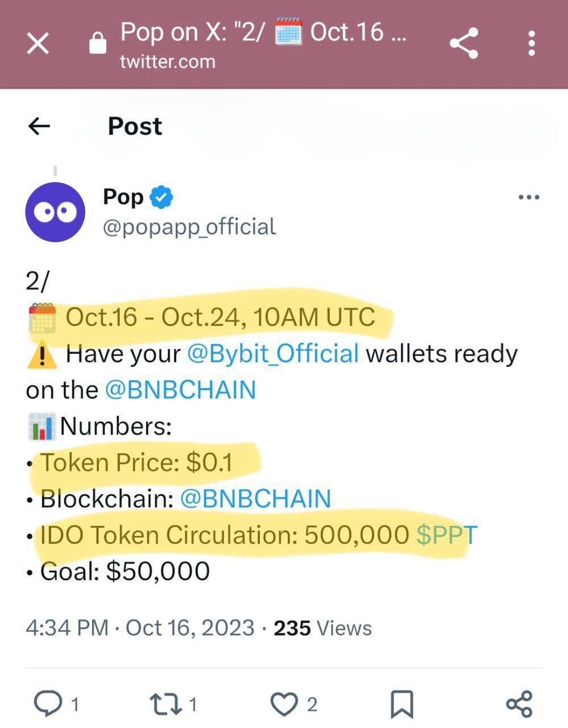Like the post with heart icon
Screen dimensions: 568x728
tap(284, 704)
